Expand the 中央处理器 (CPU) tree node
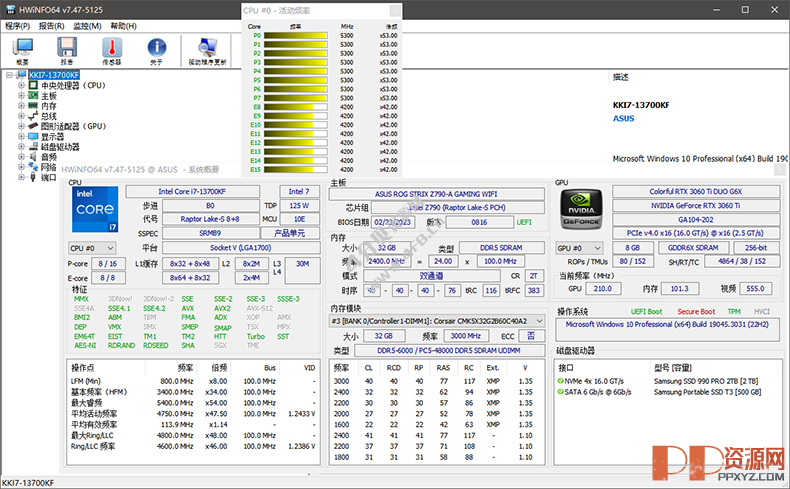The width and height of the screenshot is (790, 489). 21,85
